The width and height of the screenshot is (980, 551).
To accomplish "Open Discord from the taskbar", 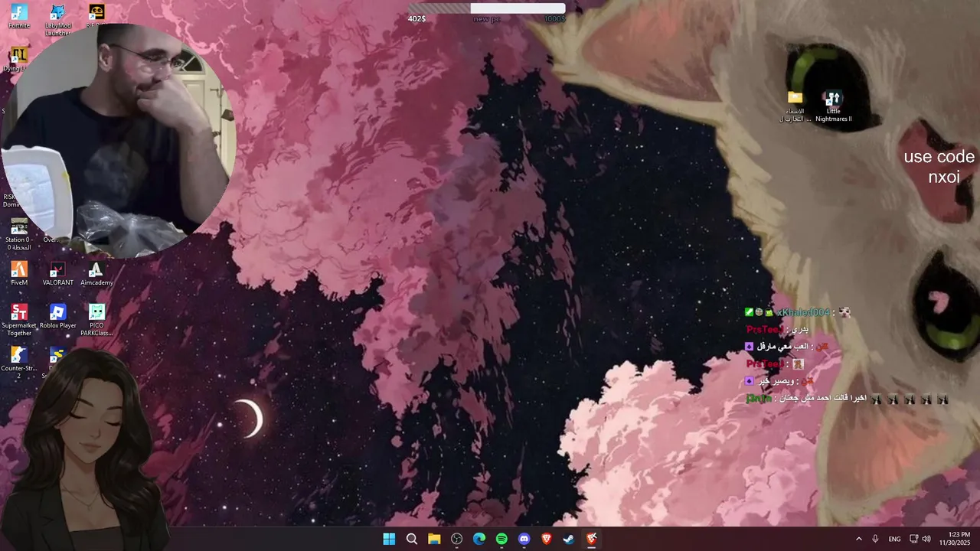I will click(524, 539).
